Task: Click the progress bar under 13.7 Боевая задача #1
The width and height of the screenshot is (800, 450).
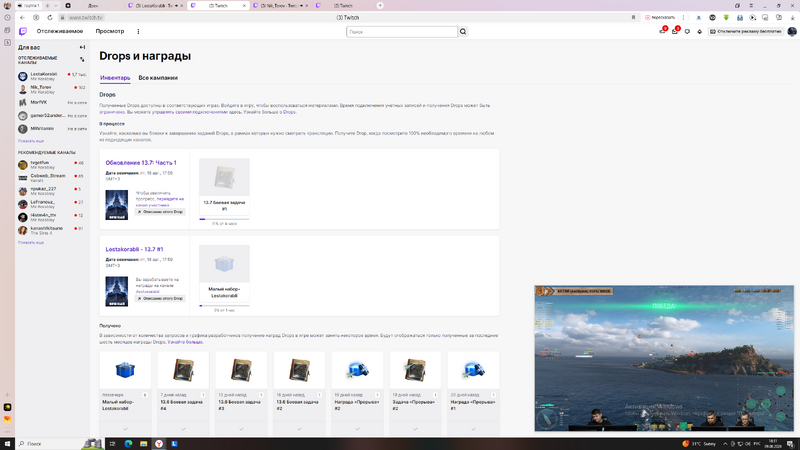Action: tap(224, 219)
